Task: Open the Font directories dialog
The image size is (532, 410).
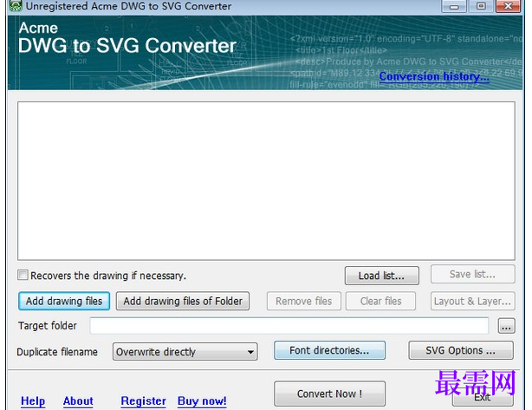Action: point(329,350)
